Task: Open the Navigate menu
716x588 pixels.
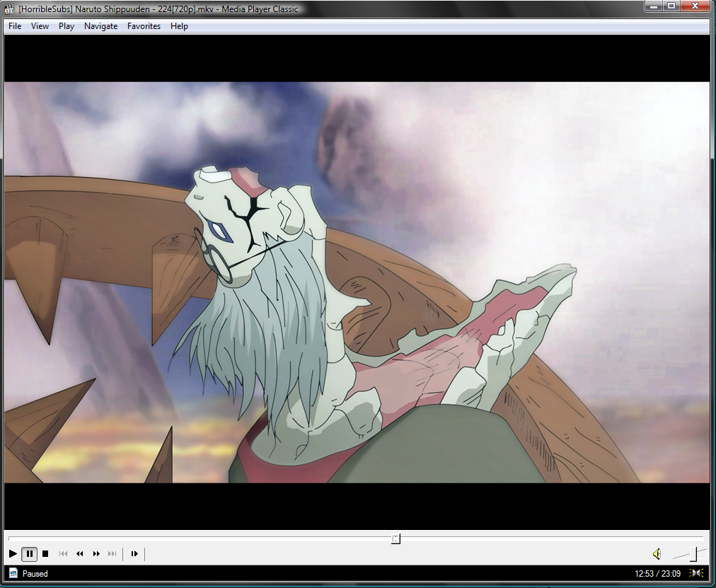Action: coord(100,26)
